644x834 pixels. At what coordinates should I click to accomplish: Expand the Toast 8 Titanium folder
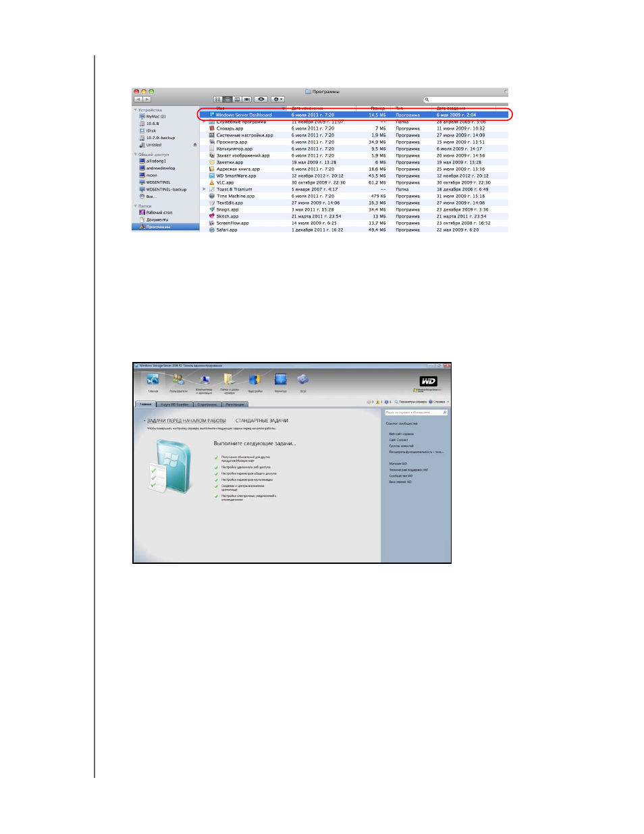coord(205,189)
